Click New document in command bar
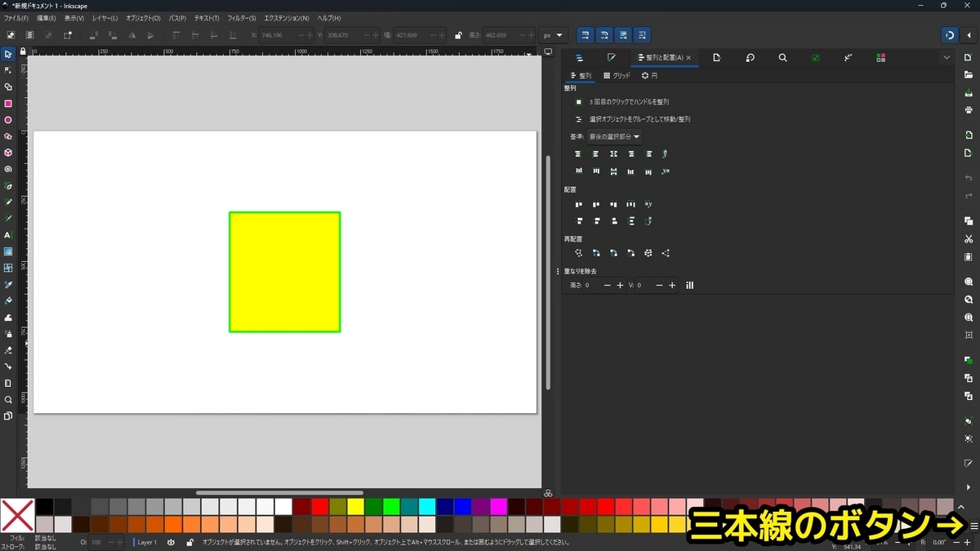 [969, 58]
